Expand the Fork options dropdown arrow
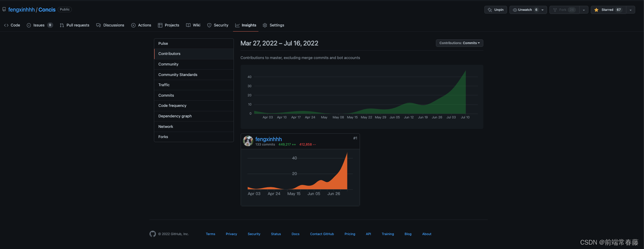Viewport: 644px width, 249px height. [x=584, y=10]
